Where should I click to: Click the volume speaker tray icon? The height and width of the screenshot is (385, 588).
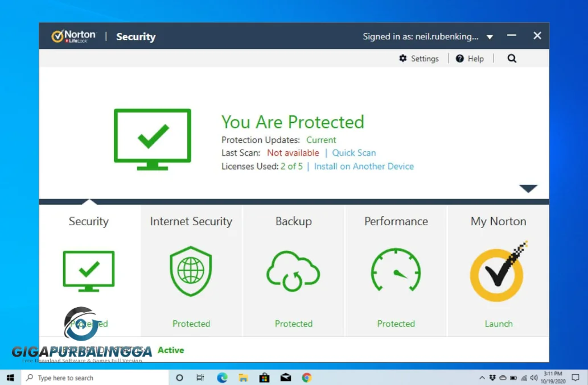pos(534,378)
